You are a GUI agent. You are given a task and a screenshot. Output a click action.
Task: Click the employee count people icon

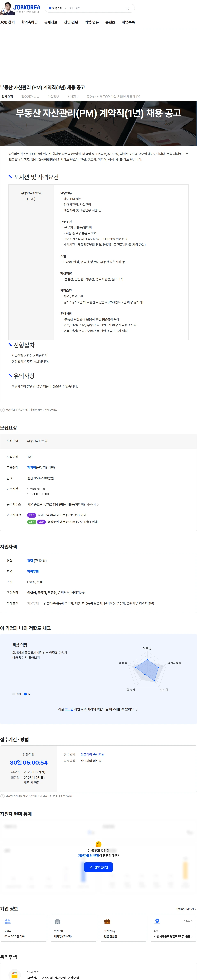tap(8, 921)
